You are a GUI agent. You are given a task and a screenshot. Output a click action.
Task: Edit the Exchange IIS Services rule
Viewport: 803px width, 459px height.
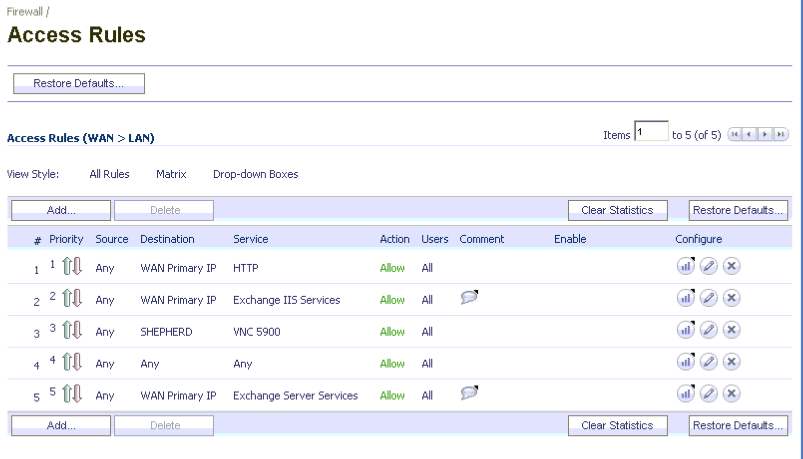coord(708,298)
